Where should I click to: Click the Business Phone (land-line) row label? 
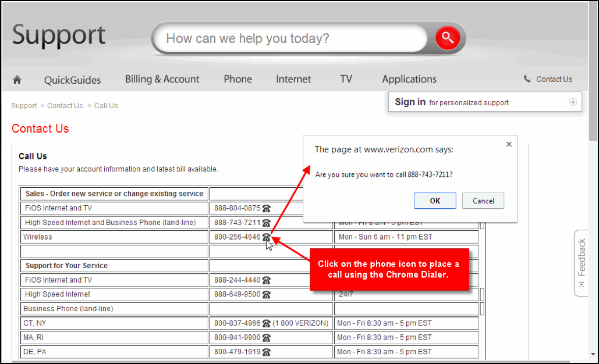pos(68,309)
